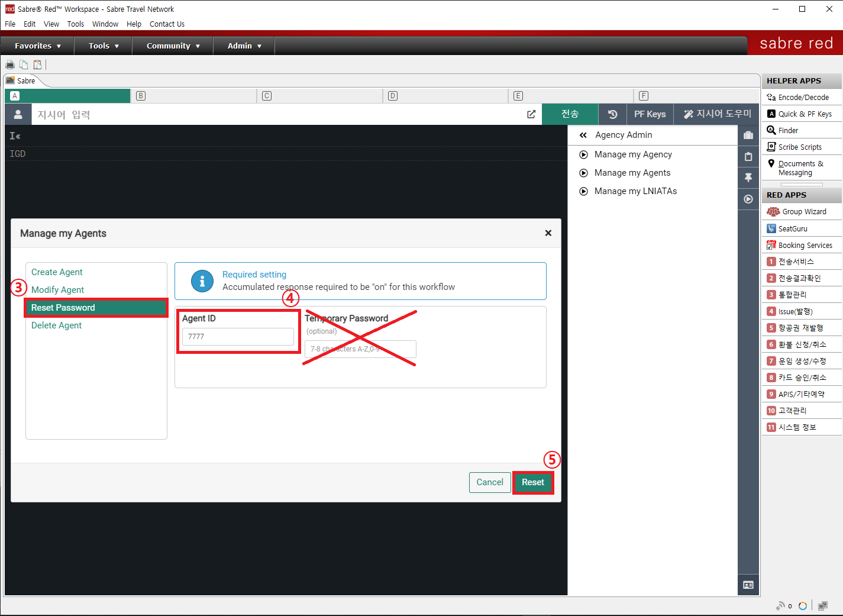843x616 pixels.
Task: Launch SeatGuru red app
Action: point(802,228)
